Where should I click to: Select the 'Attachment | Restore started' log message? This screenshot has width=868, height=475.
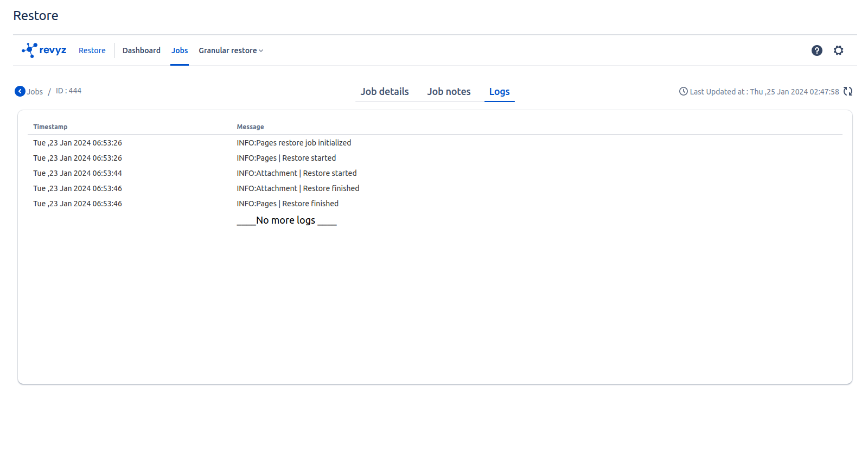(296, 173)
